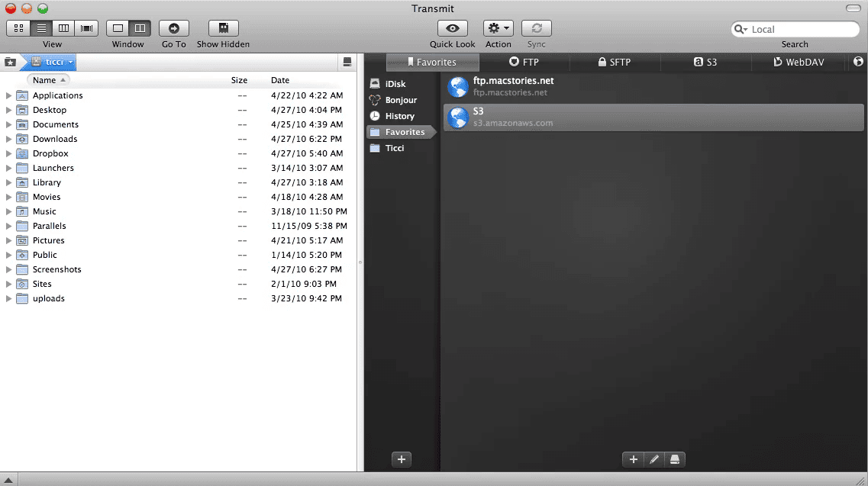
Task: Expand the Applications folder
Action: [8, 96]
